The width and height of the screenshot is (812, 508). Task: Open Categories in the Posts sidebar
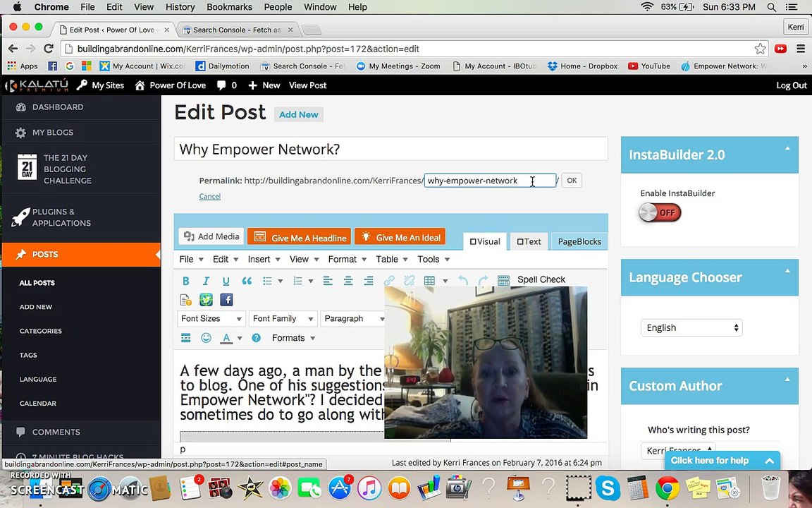(x=40, y=331)
